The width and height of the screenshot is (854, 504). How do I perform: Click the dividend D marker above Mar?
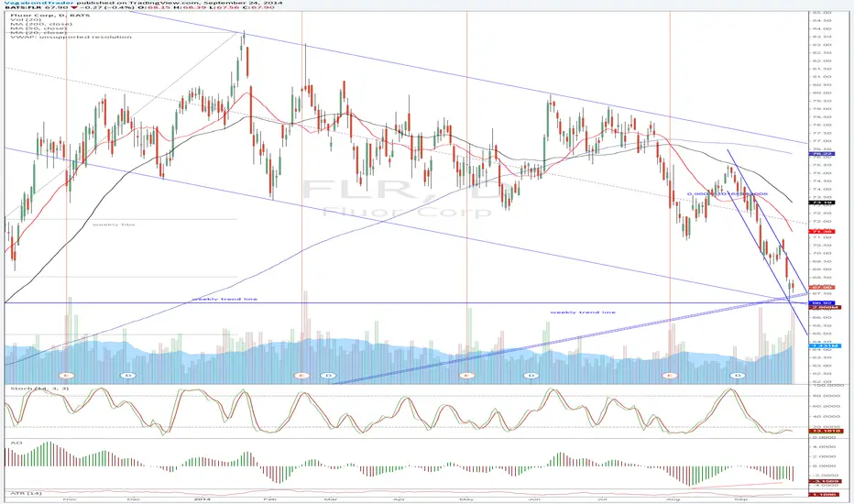tap(328, 376)
